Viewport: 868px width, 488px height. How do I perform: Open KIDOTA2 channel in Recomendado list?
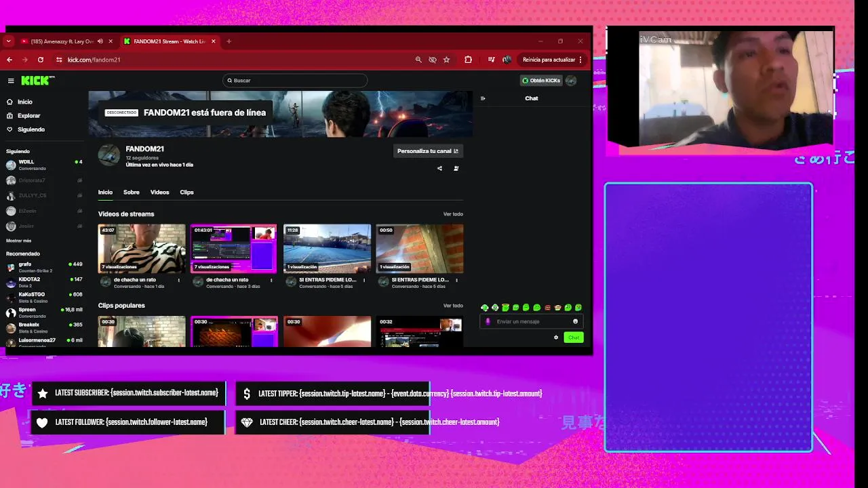tap(43, 282)
